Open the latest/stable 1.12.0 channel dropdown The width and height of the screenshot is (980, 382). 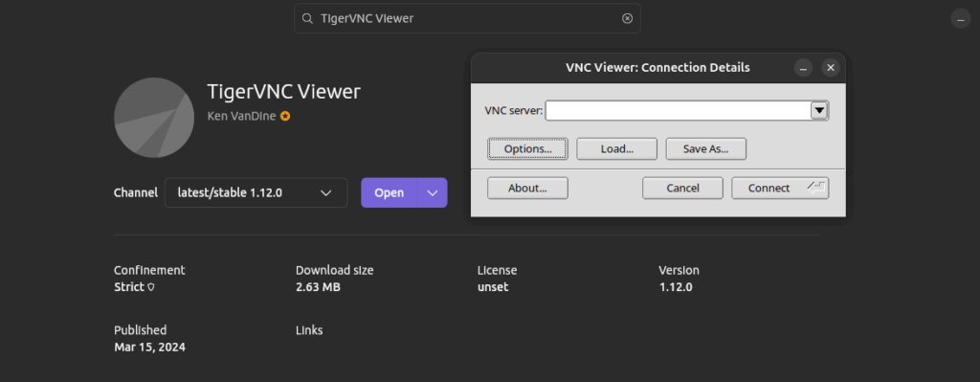pyautogui.click(x=256, y=192)
